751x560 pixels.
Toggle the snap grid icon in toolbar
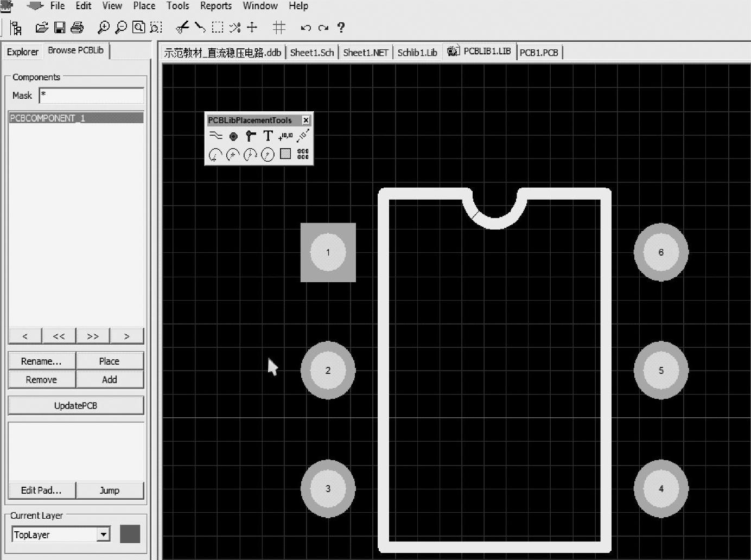point(279,27)
